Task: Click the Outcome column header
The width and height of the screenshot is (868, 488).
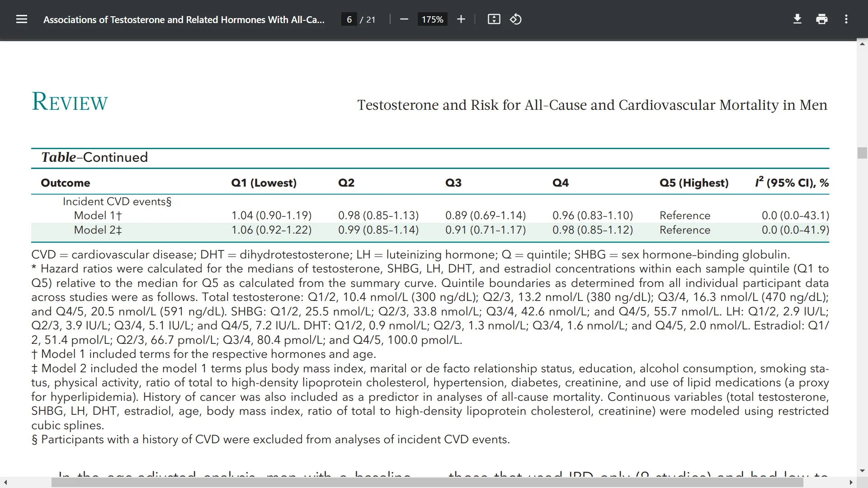Action: coord(66,183)
